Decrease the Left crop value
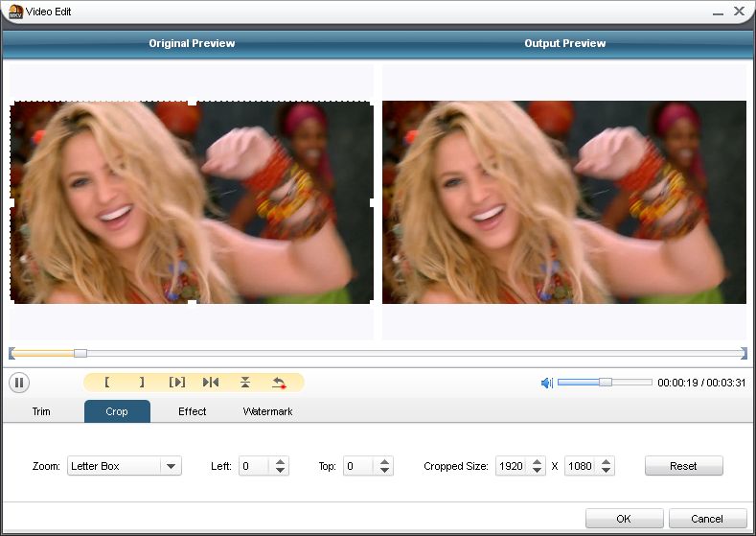 click(280, 471)
